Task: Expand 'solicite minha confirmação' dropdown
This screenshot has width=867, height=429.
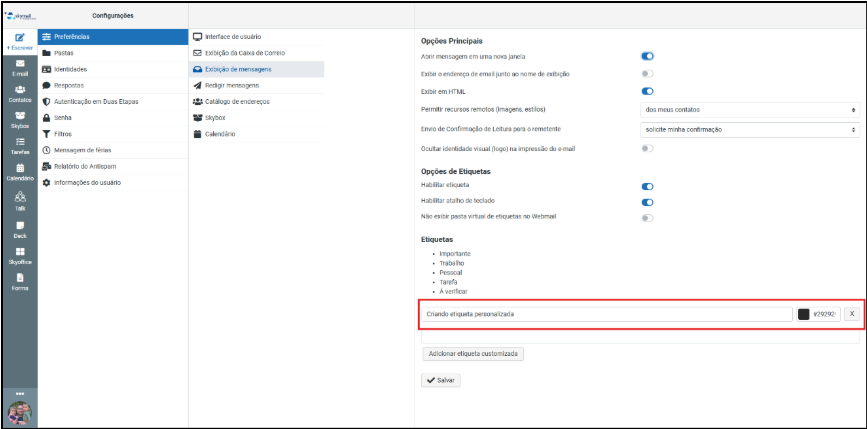Action: 749,129
